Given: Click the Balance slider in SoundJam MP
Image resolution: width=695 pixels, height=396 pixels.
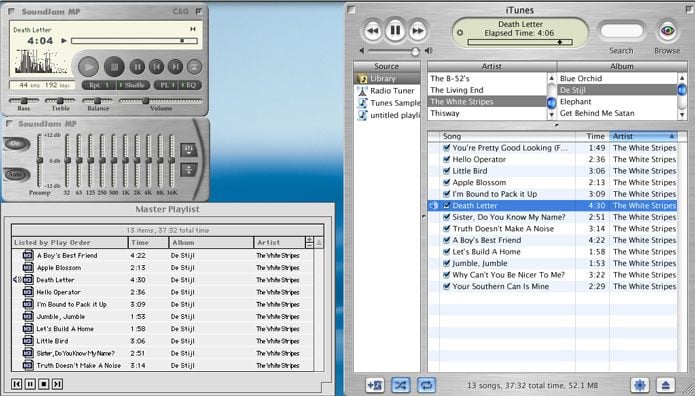Looking at the screenshot, I should (x=98, y=101).
